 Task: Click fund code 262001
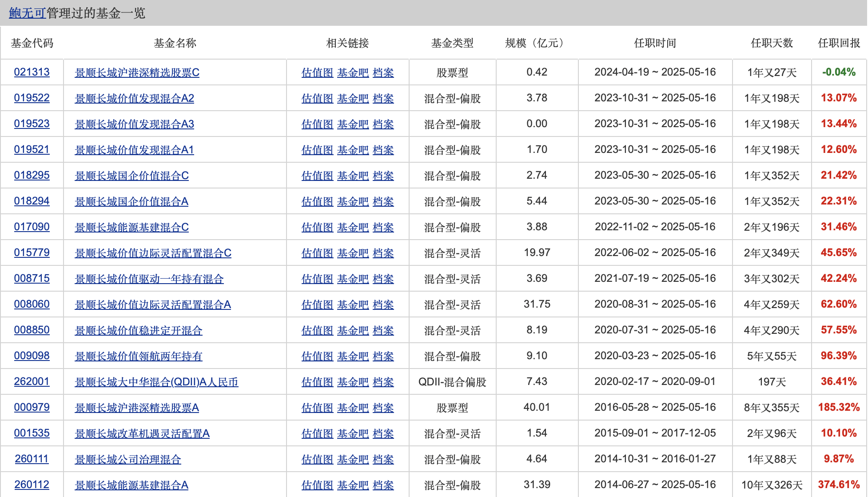click(x=32, y=382)
